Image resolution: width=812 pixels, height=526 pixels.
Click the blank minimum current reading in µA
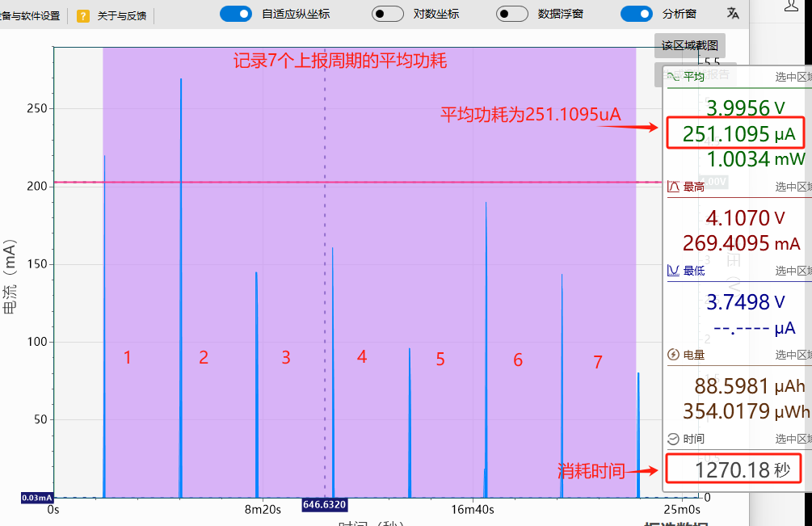755,328
